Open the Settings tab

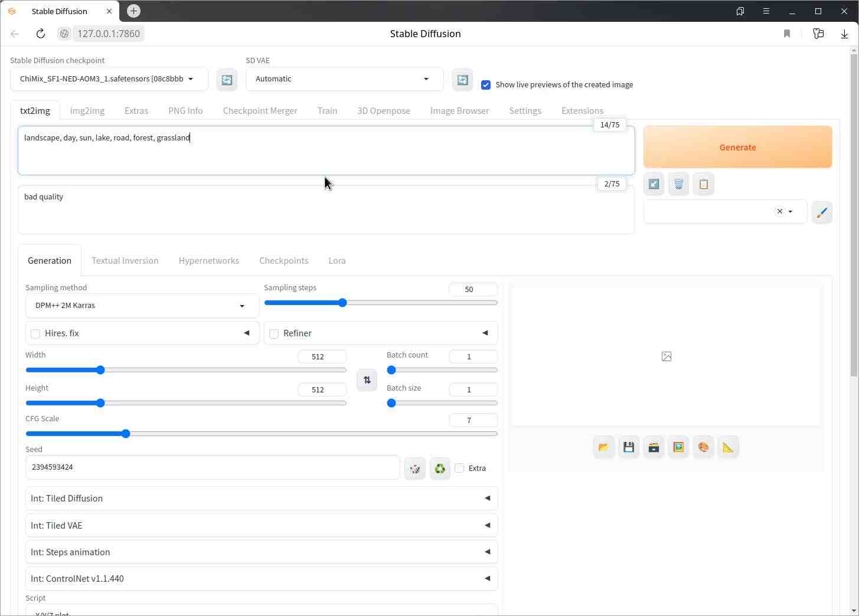point(525,111)
